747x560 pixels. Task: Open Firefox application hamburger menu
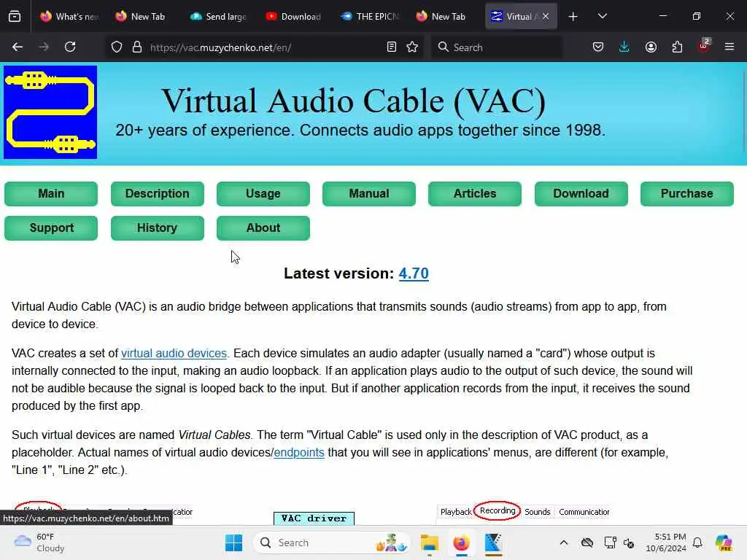click(x=729, y=47)
